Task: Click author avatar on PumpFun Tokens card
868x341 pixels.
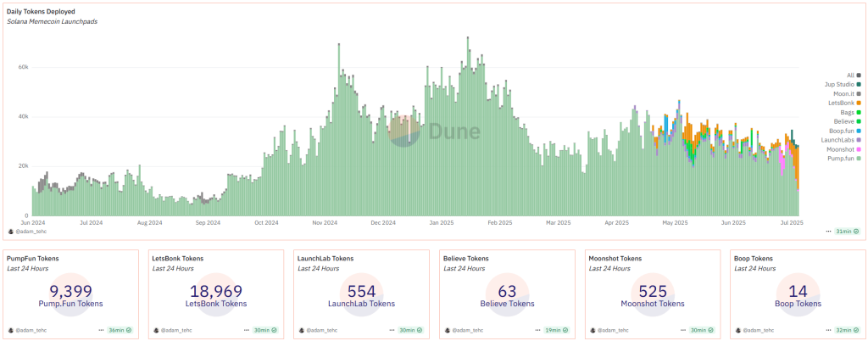Action: point(10,329)
